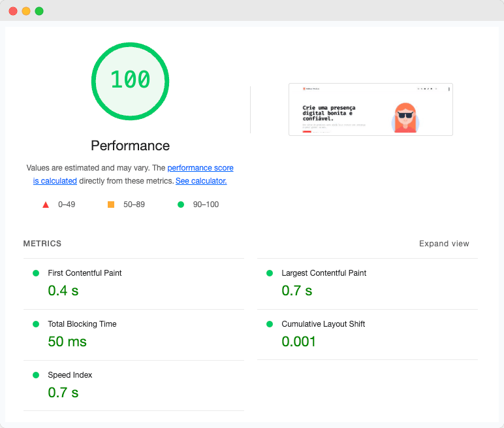This screenshot has width=504, height=428.
Task: Click green dot beside Total Blocking Time
Action: 36,324
